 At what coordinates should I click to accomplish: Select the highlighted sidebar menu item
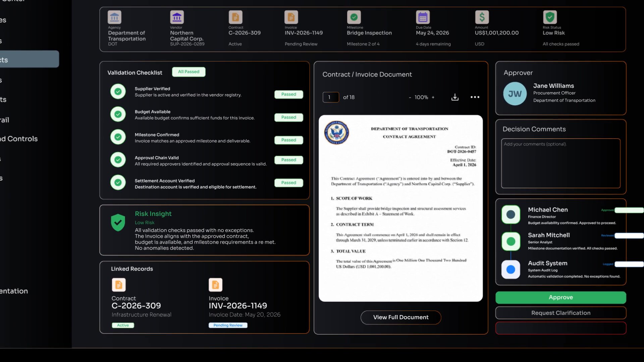pos(30,59)
